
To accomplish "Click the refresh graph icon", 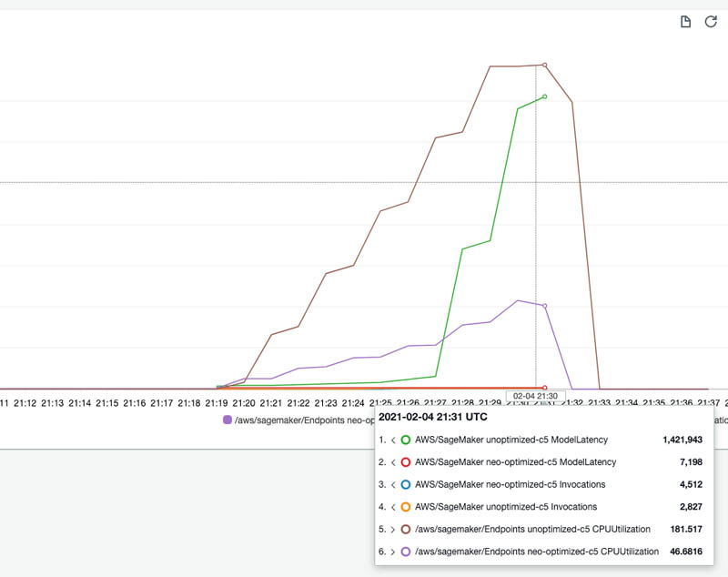I will pos(711,22).
